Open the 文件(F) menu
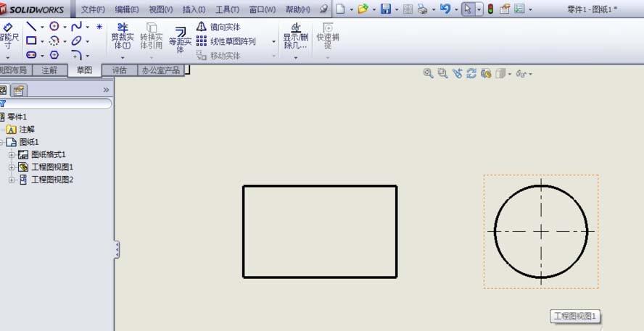The height and width of the screenshot is (331, 644). 93,9
